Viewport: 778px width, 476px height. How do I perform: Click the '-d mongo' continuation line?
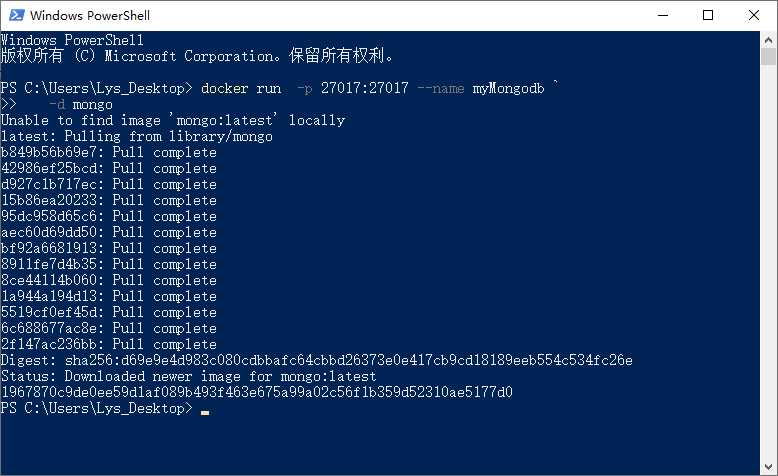(80, 105)
